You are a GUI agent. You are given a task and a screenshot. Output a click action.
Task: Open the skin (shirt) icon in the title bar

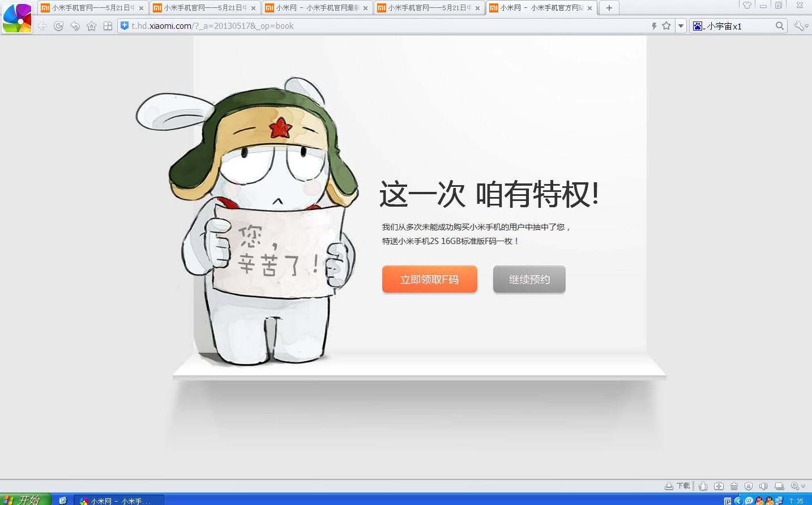pyautogui.click(x=747, y=5)
